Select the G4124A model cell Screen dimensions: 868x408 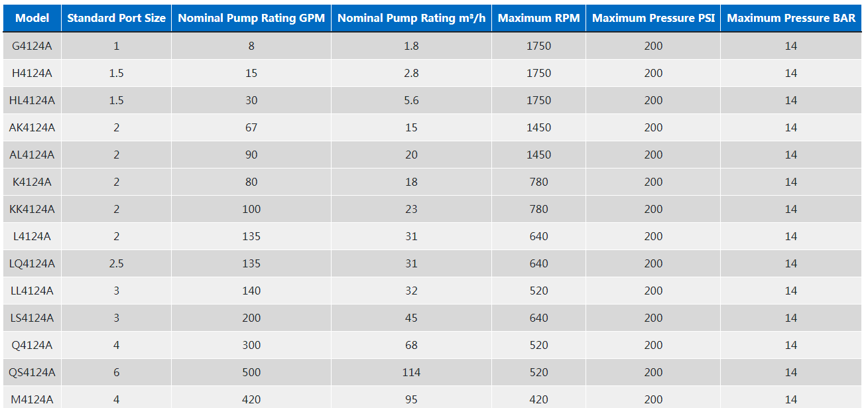click(x=32, y=46)
